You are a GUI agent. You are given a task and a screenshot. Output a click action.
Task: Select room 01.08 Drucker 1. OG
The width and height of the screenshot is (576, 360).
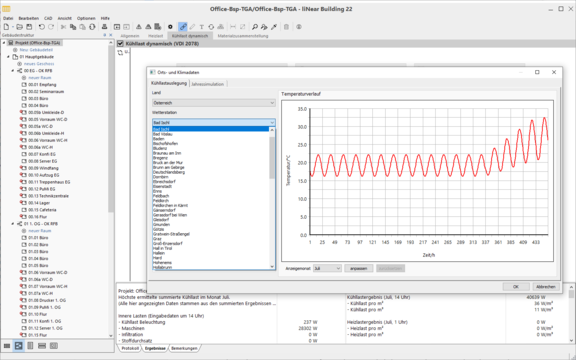[x=47, y=300]
